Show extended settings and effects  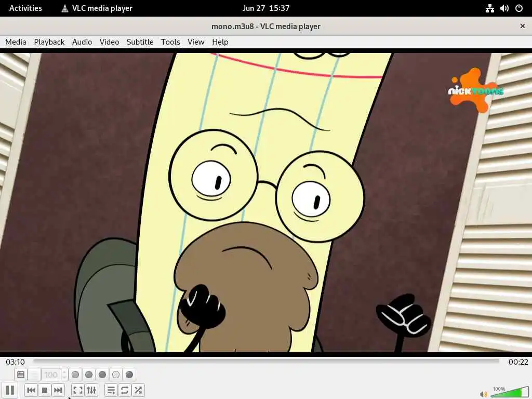[x=91, y=390]
